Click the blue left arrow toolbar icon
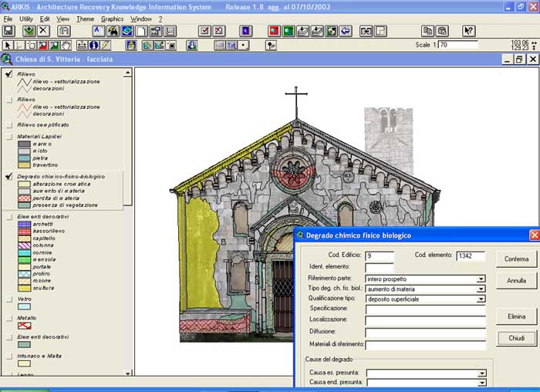The width and height of the screenshot is (540, 392). coord(345,31)
